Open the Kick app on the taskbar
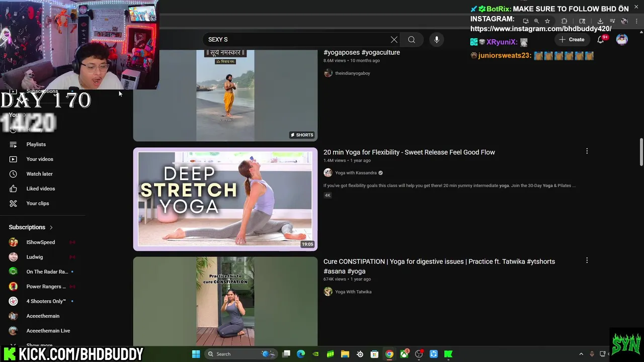This screenshot has height=362, width=644. coord(448,354)
